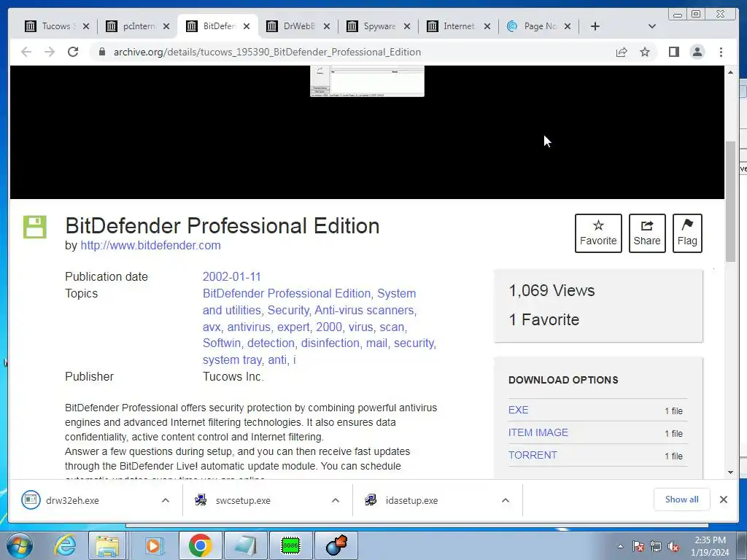Close the BitDefender tab
The width and height of the screenshot is (747, 560).
point(247,26)
